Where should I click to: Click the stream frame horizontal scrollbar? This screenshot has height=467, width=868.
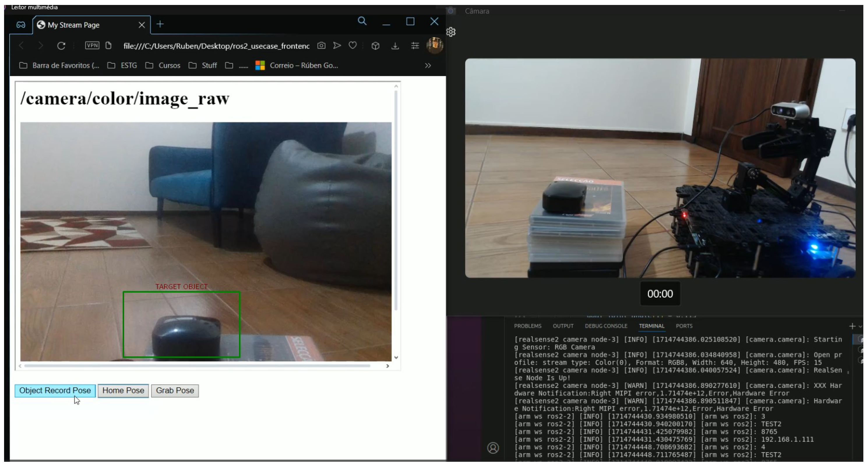click(x=197, y=366)
